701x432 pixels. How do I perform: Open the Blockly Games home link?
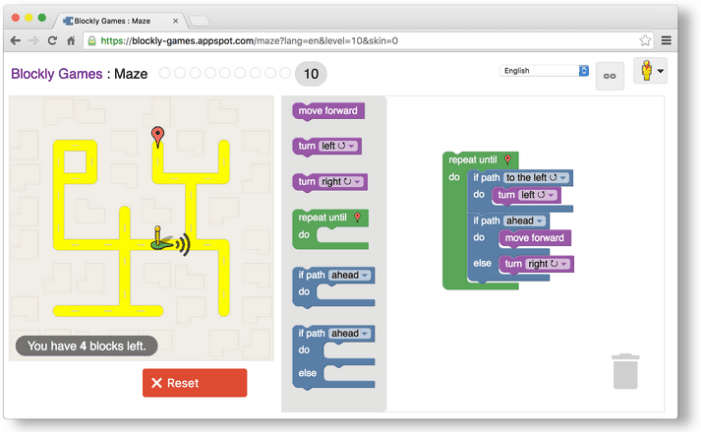(x=56, y=74)
